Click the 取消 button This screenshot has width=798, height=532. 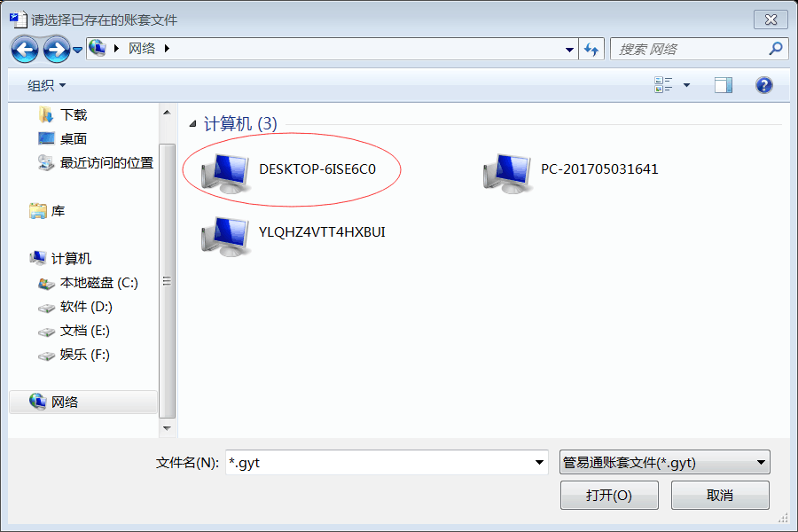(x=720, y=495)
